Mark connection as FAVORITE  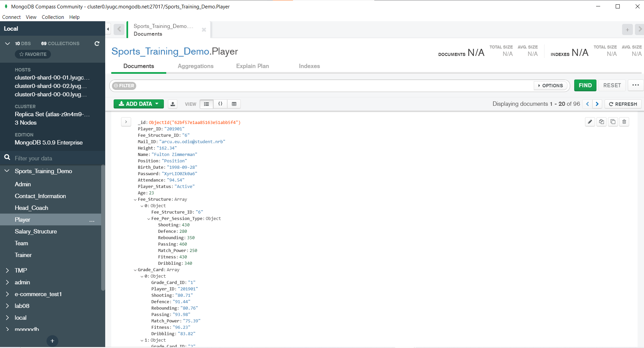[33, 54]
